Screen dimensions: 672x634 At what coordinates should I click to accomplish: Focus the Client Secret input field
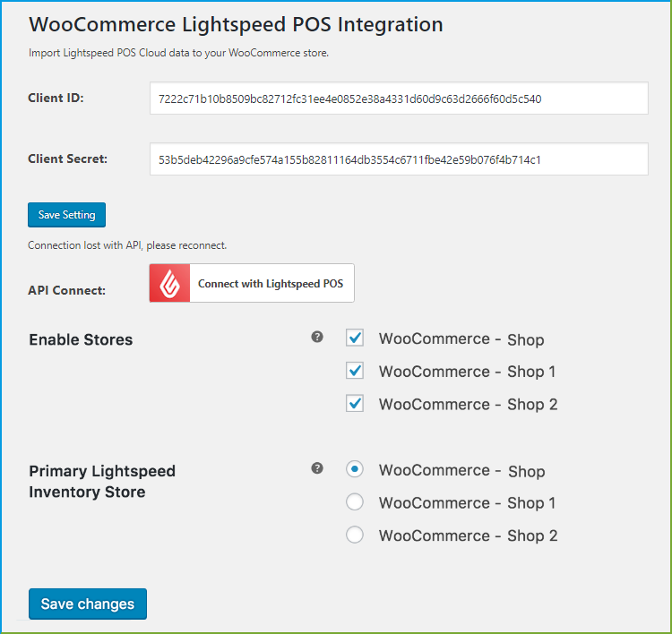399,159
